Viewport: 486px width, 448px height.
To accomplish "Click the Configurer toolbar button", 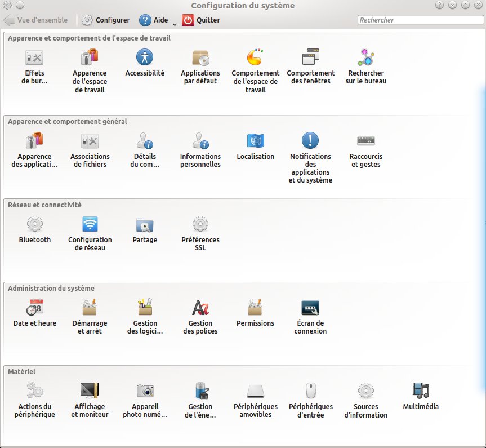I will point(105,20).
